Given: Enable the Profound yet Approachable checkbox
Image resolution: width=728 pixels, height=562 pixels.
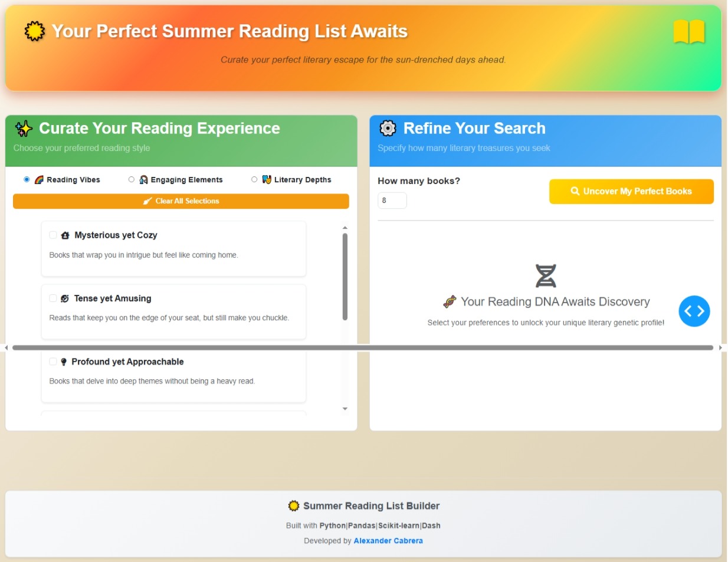Looking at the screenshot, I should coord(53,361).
